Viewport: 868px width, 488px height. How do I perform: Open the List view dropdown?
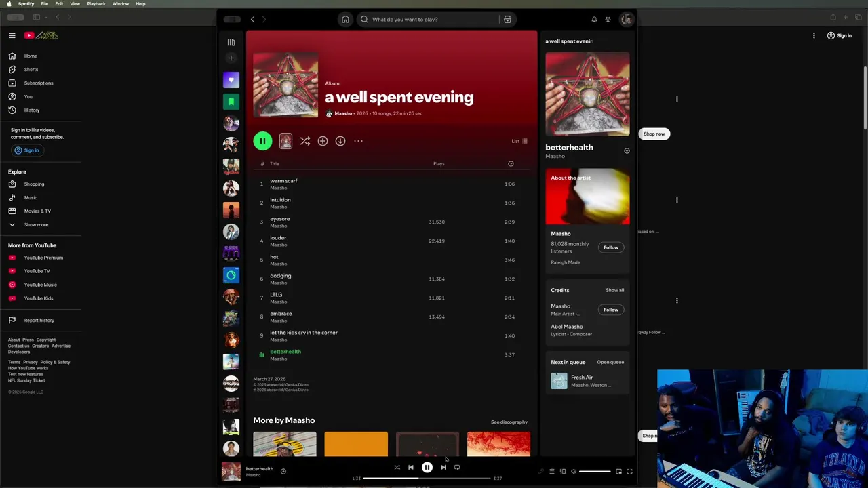[x=519, y=141]
